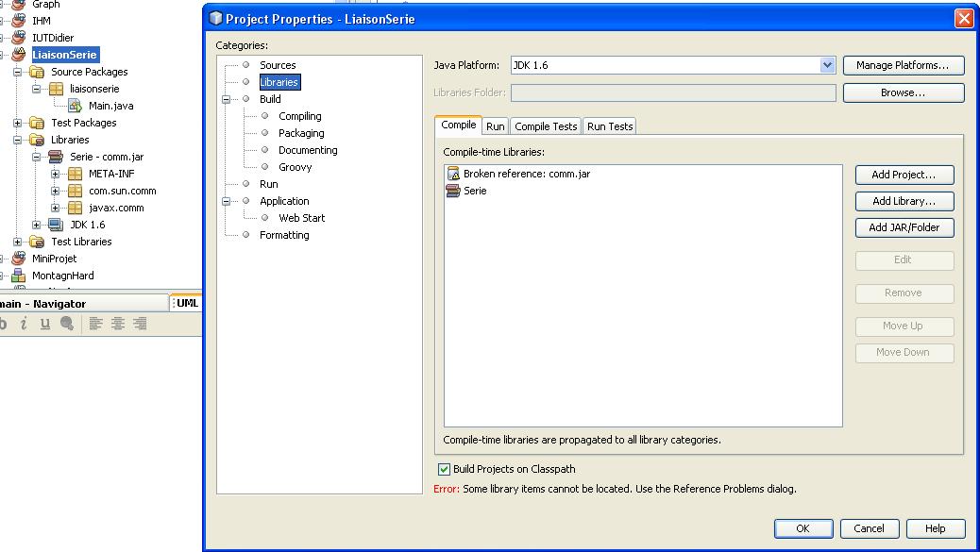This screenshot has width=980, height=552.
Task: Select the Sources category
Action: click(278, 65)
